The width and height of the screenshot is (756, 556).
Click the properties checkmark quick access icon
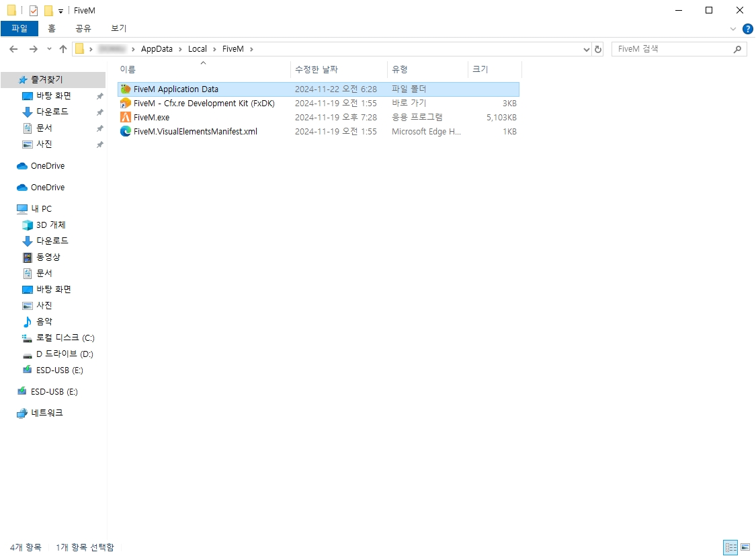[34, 11]
